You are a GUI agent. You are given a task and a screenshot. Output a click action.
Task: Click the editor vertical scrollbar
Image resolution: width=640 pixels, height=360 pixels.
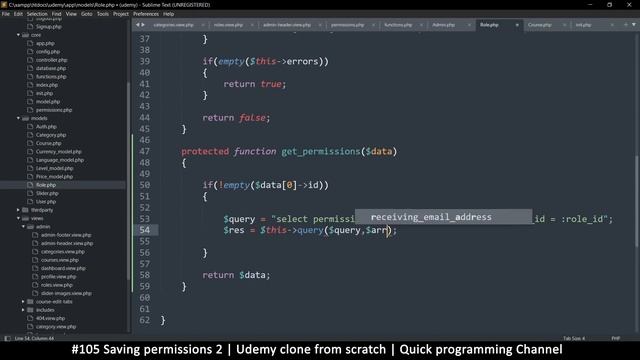(636, 201)
